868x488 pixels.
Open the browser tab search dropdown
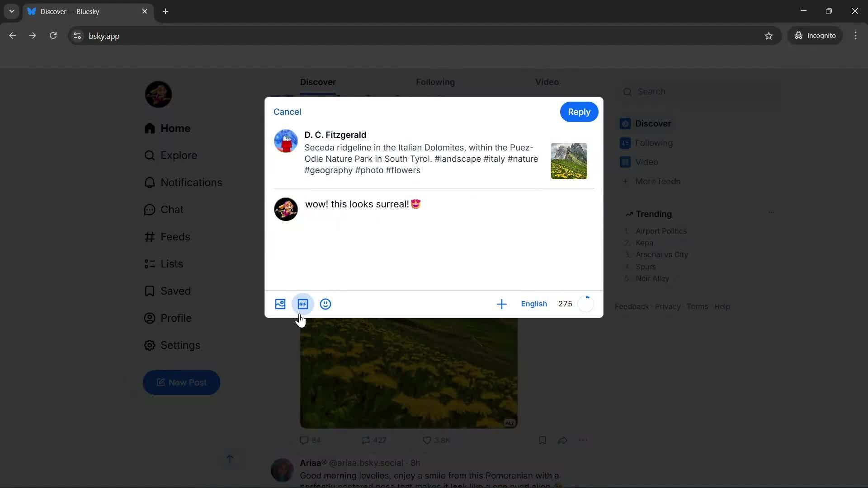tap(11, 11)
